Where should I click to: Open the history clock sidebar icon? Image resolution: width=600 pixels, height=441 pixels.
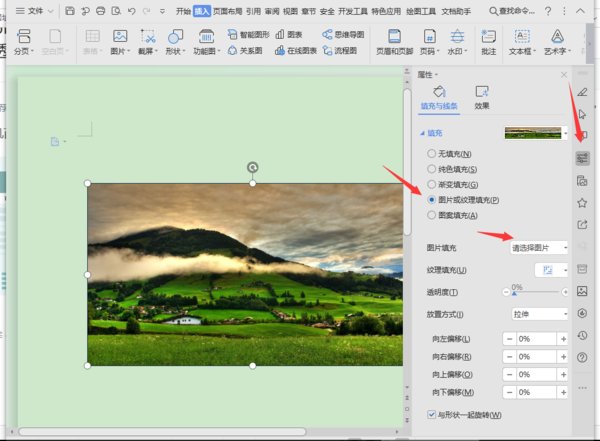click(582, 335)
